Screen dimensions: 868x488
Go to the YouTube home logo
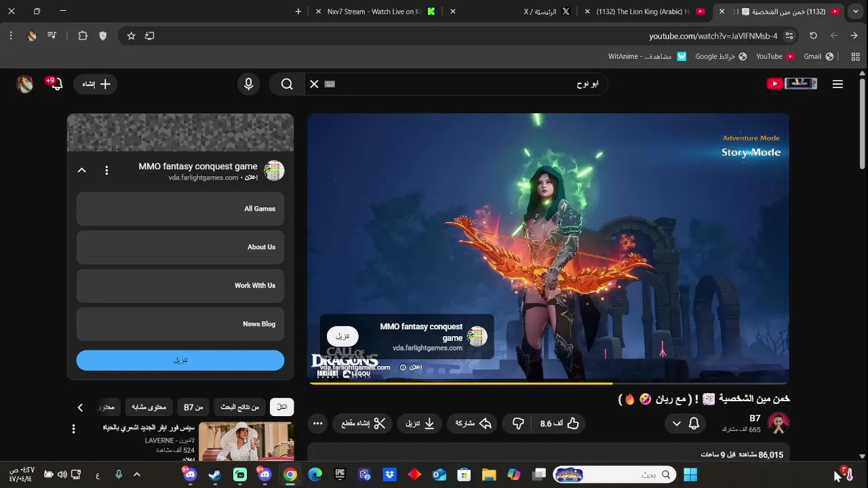792,84
